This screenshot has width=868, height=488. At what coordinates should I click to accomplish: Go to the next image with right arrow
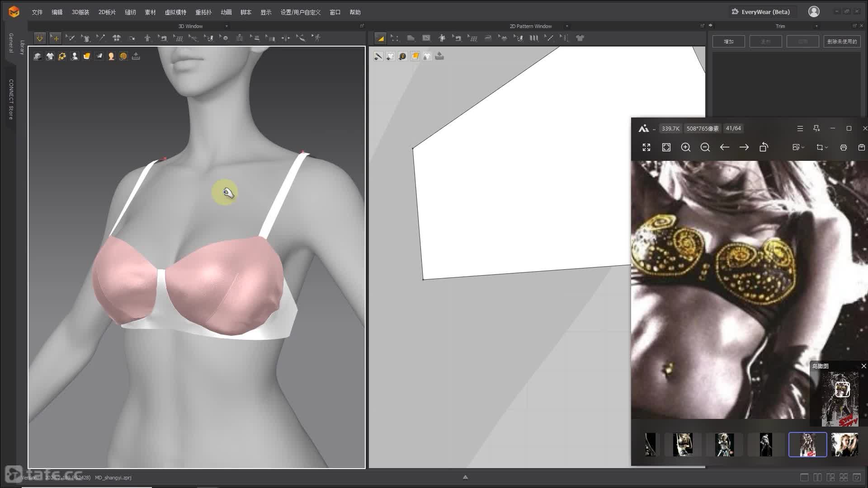click(744, 147)
